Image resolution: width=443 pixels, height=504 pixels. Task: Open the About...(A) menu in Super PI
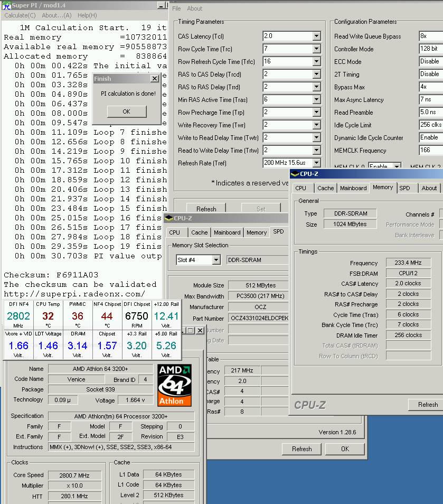click(56, 15)
